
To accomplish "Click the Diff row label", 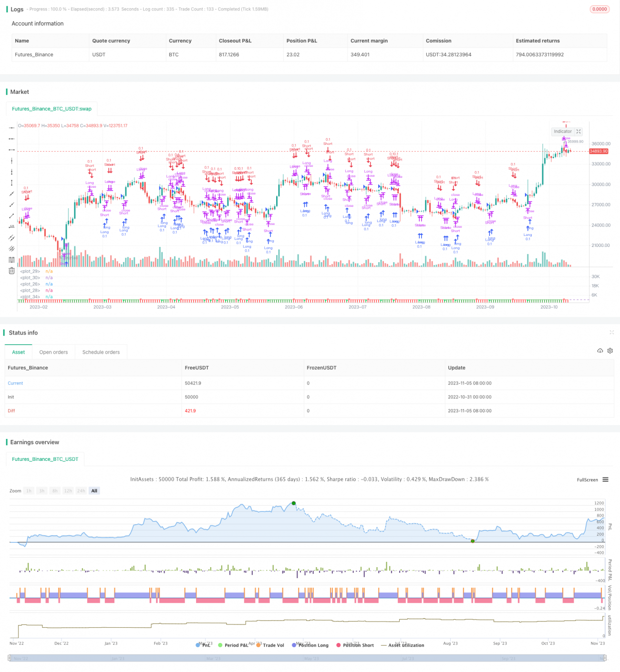I will 11,411.
